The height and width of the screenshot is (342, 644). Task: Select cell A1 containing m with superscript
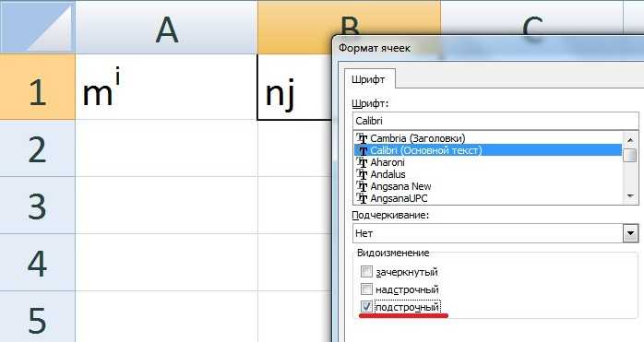coord(166,87)
